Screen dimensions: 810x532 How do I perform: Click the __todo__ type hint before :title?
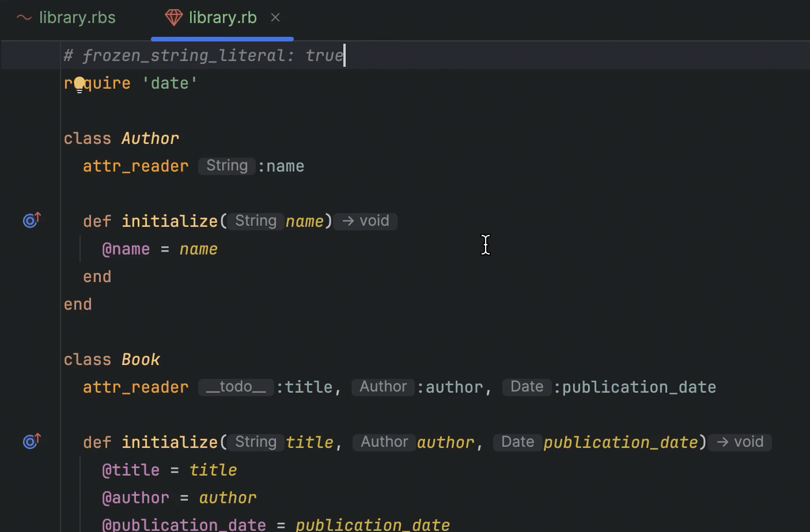click(x=236, y=387)
